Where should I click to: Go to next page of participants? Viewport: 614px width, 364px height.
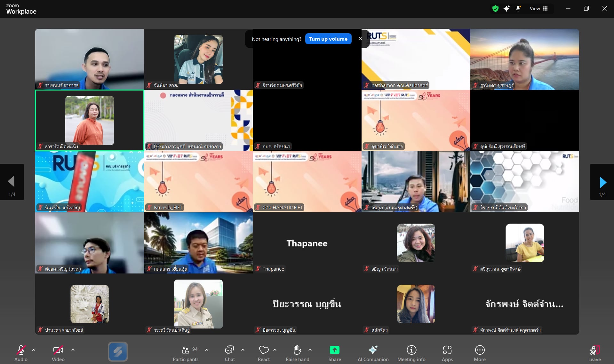[x=602, y=182]
